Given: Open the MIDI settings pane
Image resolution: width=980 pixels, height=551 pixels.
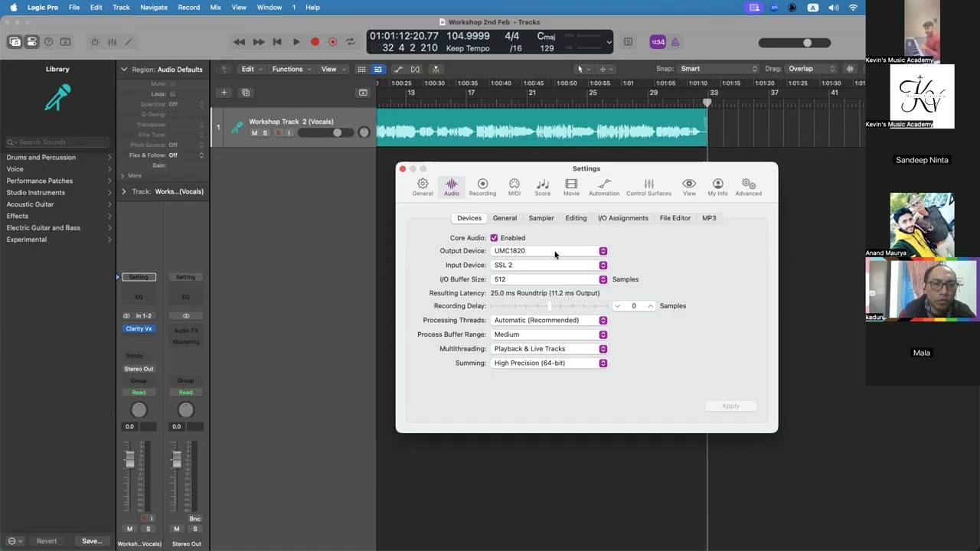Looking at the screenshot, I should [x=514, y=187].
